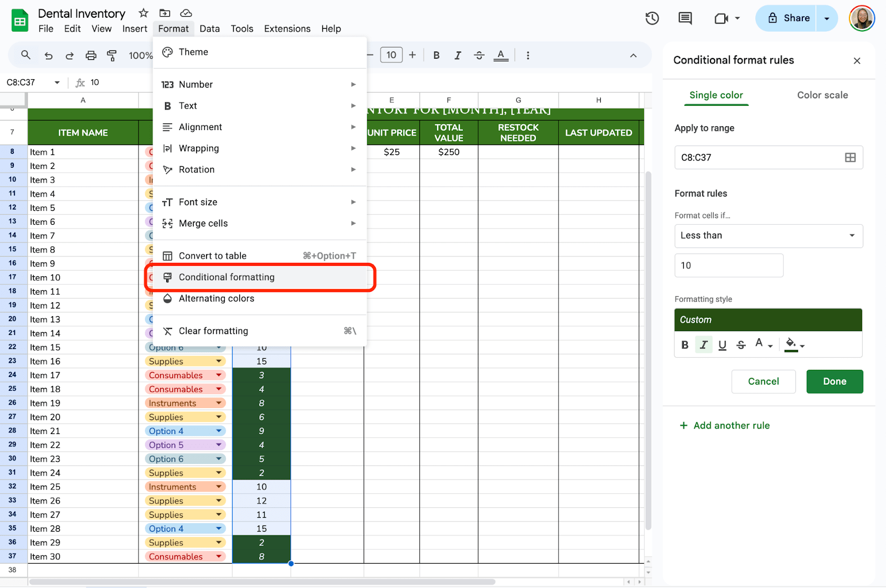Click the Done button
This screenshot has height=588, width=886.
click(x=835, y=381)
